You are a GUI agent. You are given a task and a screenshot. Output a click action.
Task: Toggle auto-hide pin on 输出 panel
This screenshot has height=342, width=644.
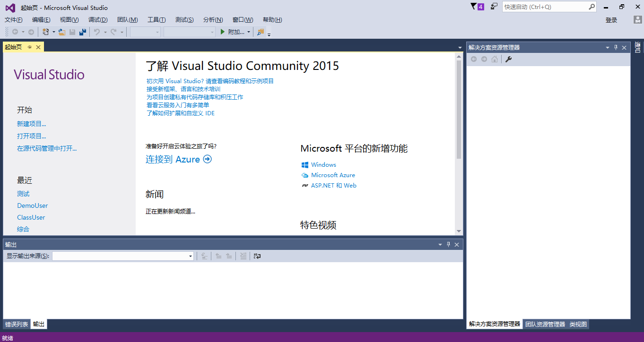[x=449, y=245]
